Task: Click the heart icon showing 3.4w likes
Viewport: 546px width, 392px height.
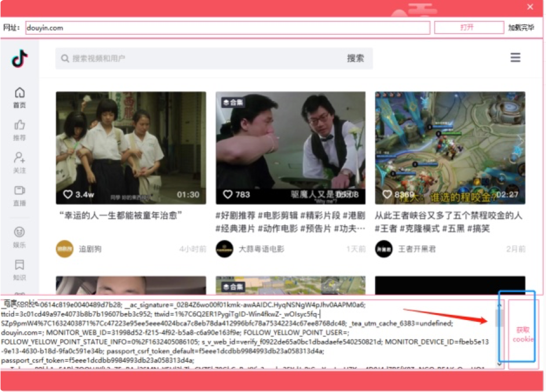Action: point(68,194)
